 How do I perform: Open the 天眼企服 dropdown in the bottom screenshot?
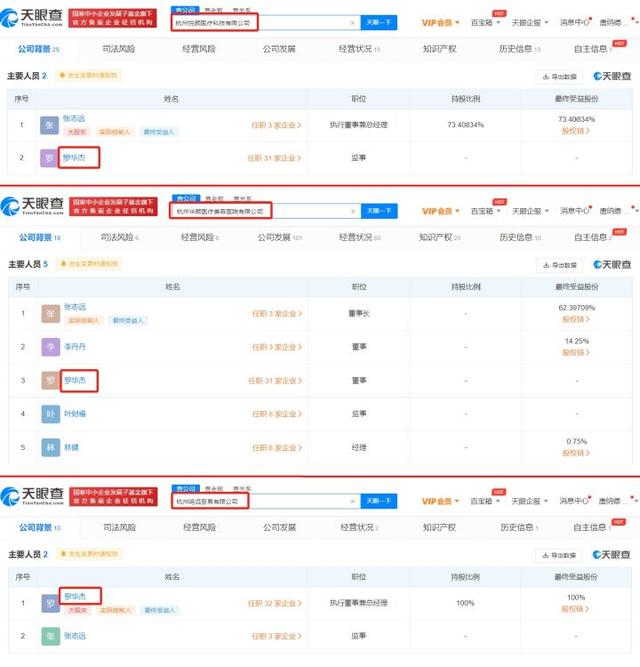point(530,501)
